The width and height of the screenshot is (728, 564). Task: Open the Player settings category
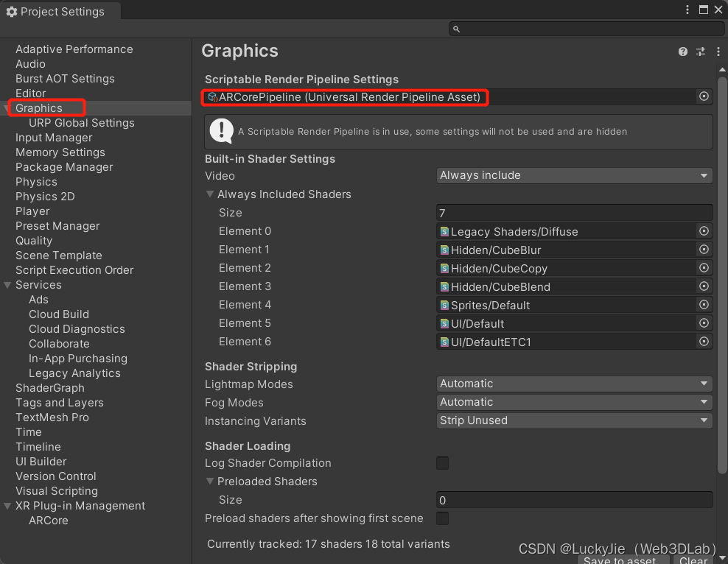click(32, 211)
